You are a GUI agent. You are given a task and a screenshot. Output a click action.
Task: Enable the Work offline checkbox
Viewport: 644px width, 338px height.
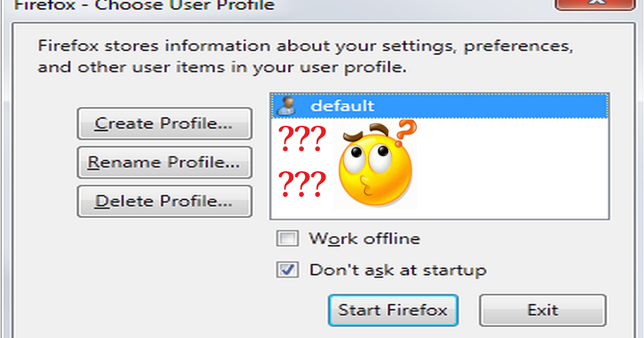[x=288, y=238]
